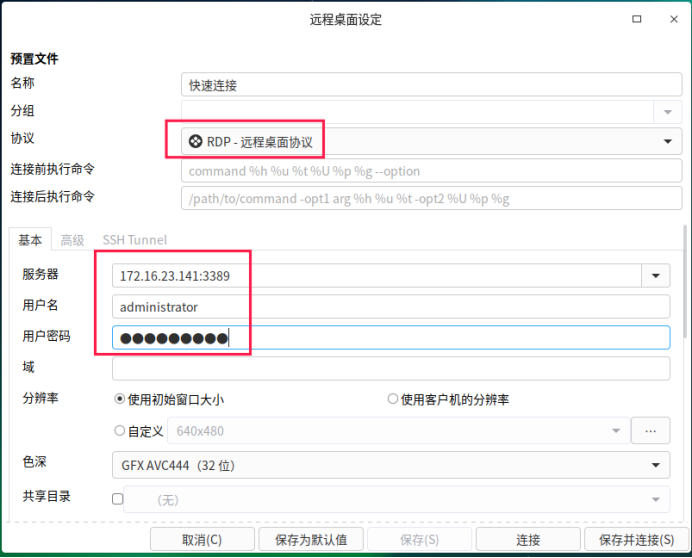Click the 分辨率 label
692x558 pixels.
40,398
